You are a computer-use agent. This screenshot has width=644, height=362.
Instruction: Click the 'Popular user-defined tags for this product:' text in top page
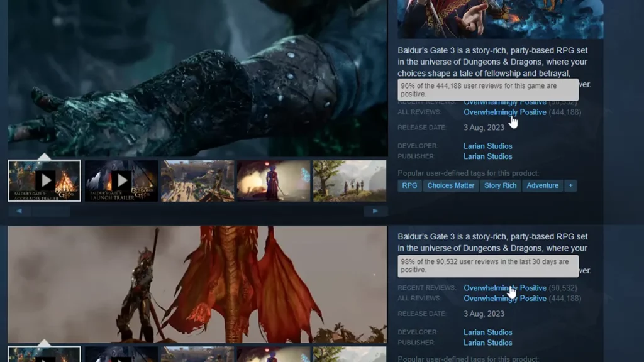click(468, 173)
